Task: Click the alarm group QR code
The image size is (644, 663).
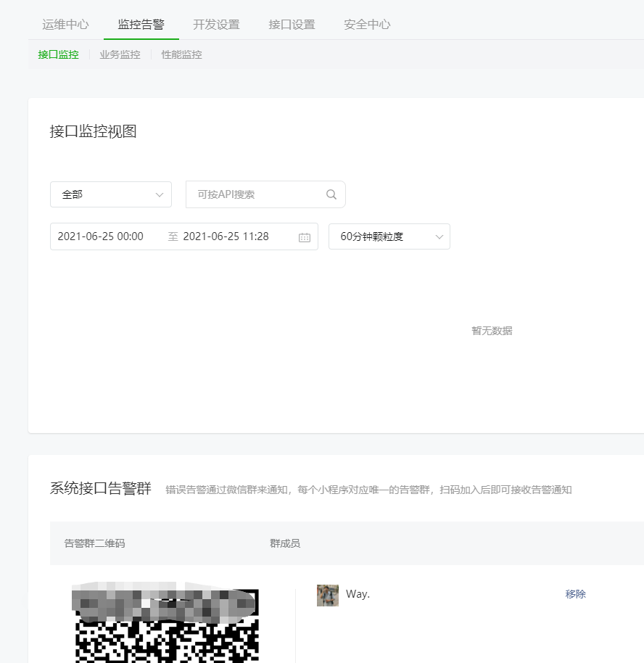Action: tap(165, 622)
